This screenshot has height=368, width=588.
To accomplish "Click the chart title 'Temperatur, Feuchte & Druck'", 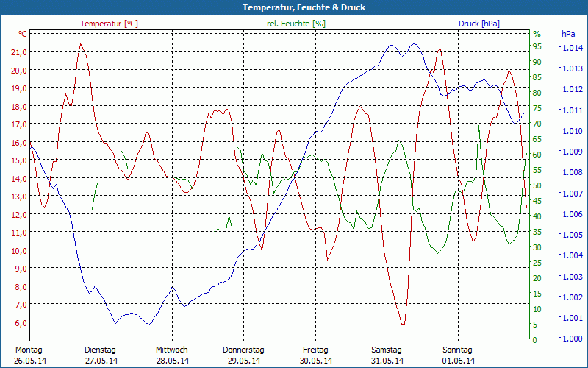I will tap(304, 7).
